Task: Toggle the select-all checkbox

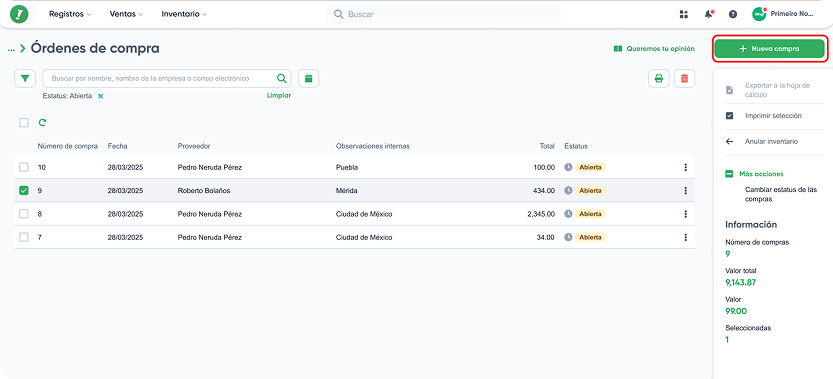Action: [x=24, y=123]
